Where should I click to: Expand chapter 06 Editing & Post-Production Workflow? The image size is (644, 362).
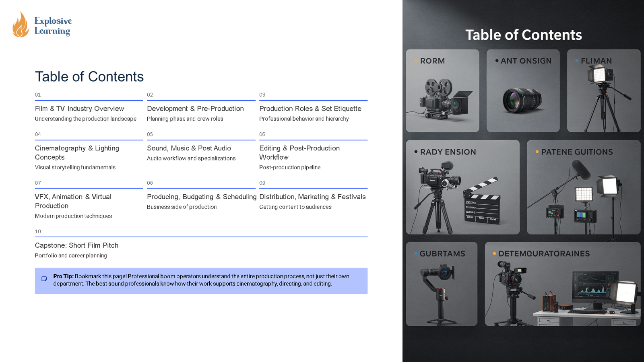[300, 152]
